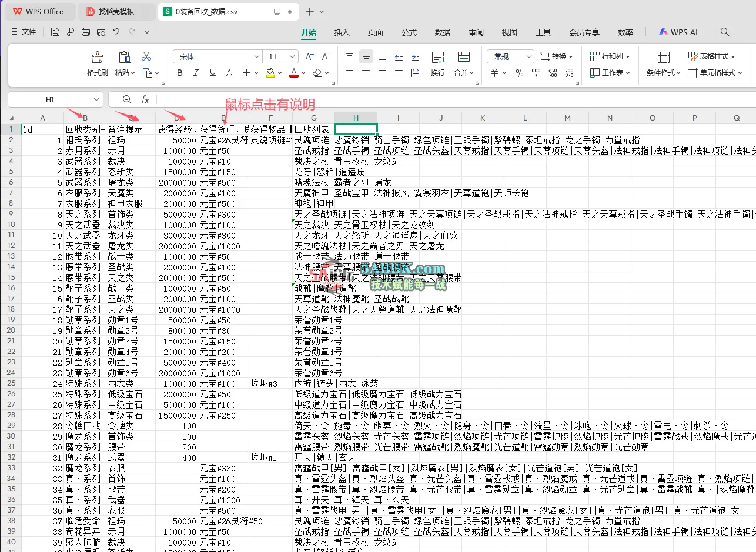Image resolution: width=756 pixels, height=552 pixels.
Task: Click the Cut scissors icon
Action: 147,56
